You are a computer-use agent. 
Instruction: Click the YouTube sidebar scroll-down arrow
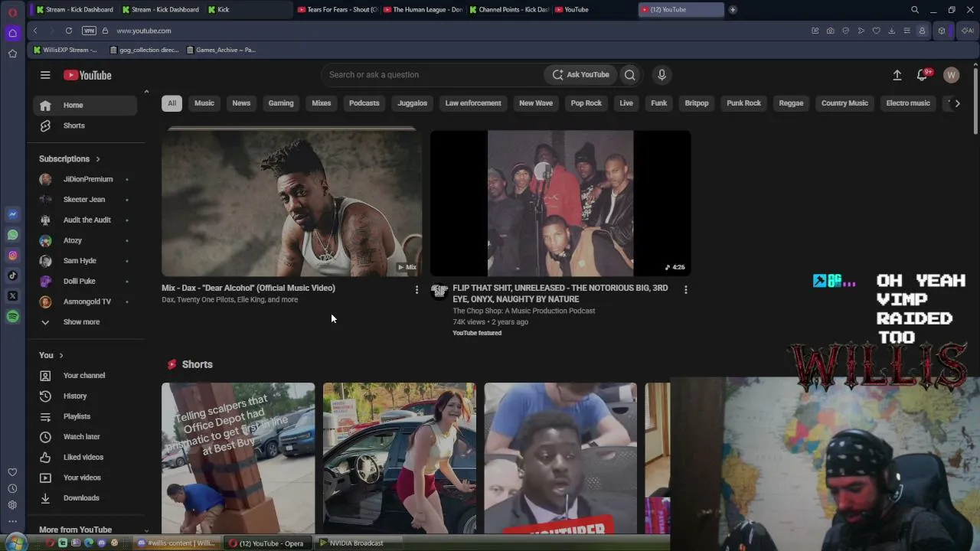click(146, 530)
